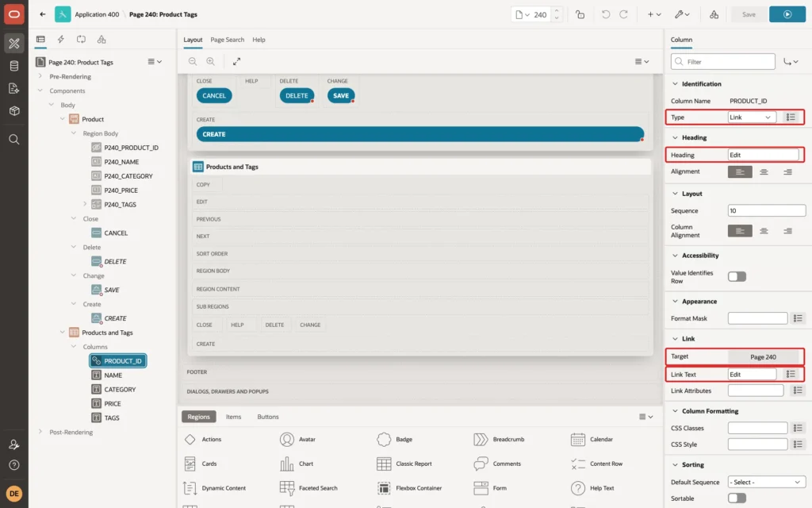This screenshot has height=508, width=812.
Task: Select the Calendar region in gallery
Action: [x=592, y=439]
